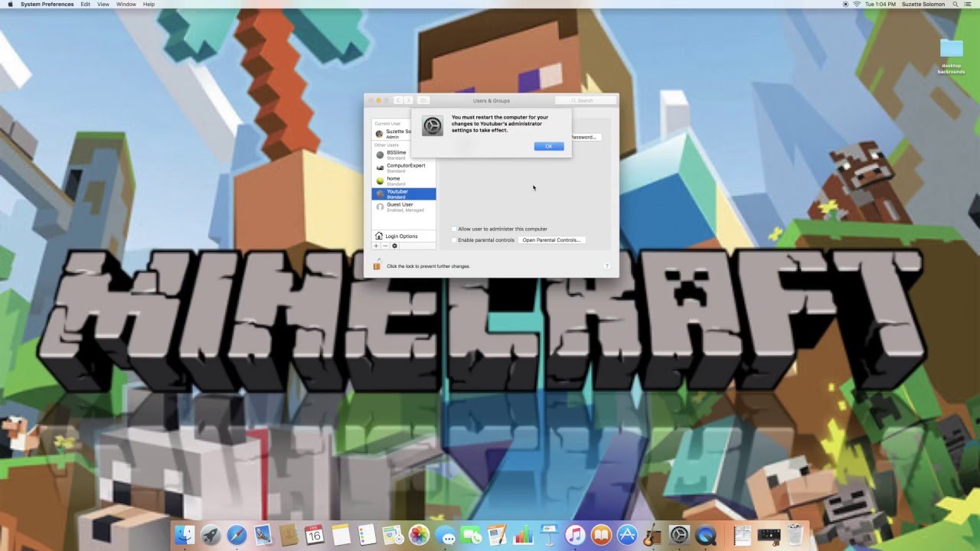Image resolution: width=980 pixels, height=551 pixels.
Task: Open Notes in the Dock
Action: point(341,535)
